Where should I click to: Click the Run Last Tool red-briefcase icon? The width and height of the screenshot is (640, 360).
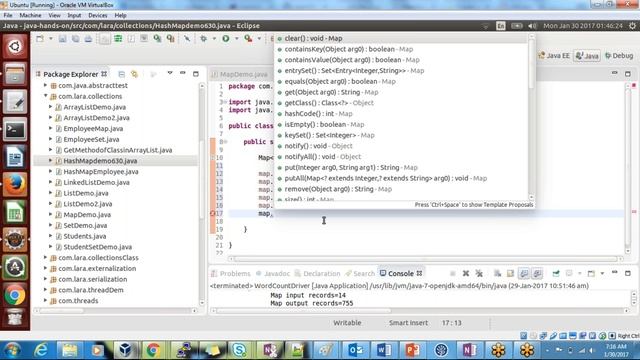pyautogui.click(x=248, y=38)
